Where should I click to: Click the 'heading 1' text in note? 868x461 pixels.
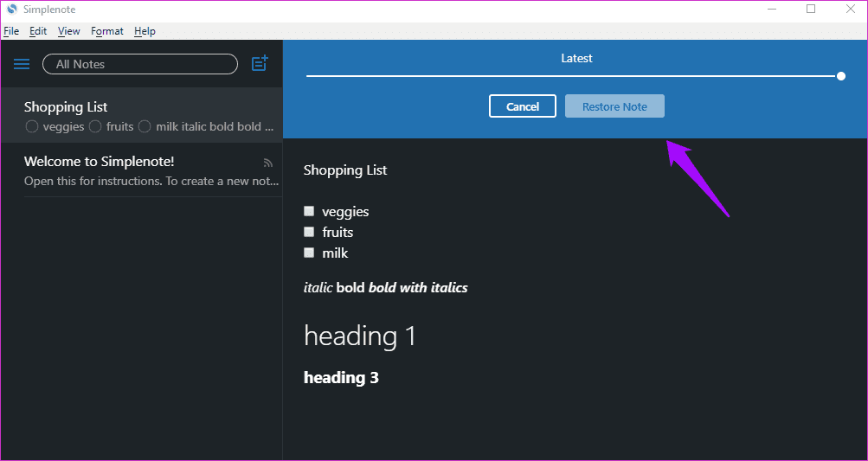click(360, 336)
